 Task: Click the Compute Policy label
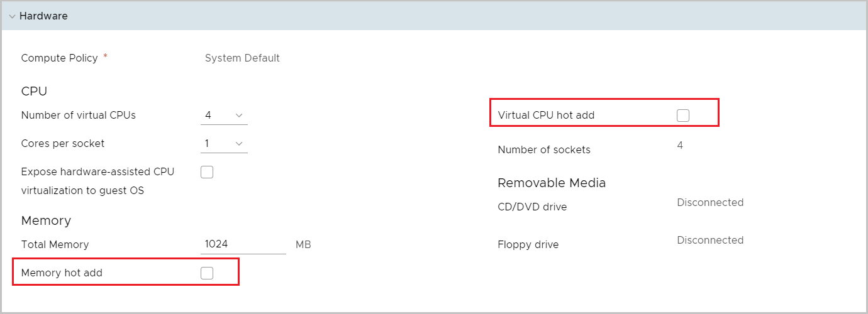click(59, 58)
